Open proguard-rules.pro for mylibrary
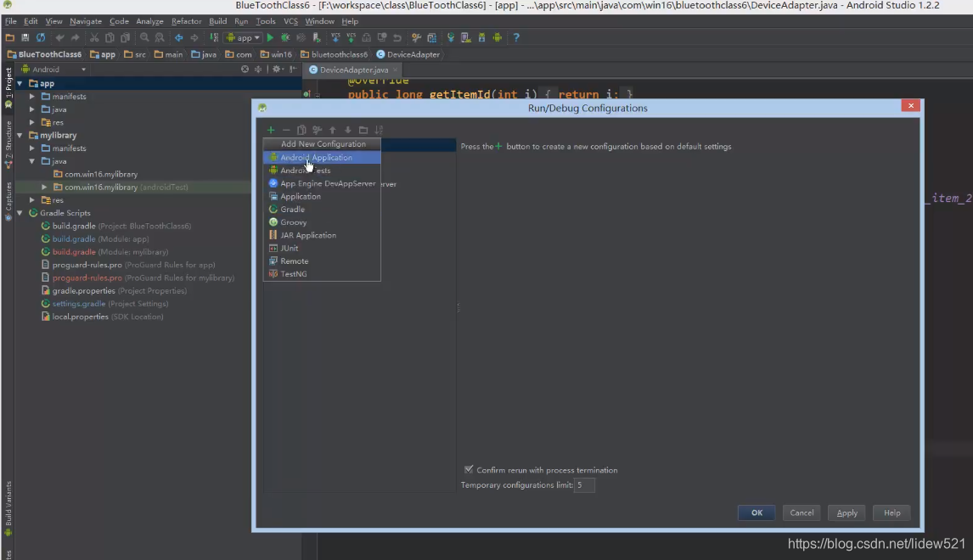 point(138,277)
